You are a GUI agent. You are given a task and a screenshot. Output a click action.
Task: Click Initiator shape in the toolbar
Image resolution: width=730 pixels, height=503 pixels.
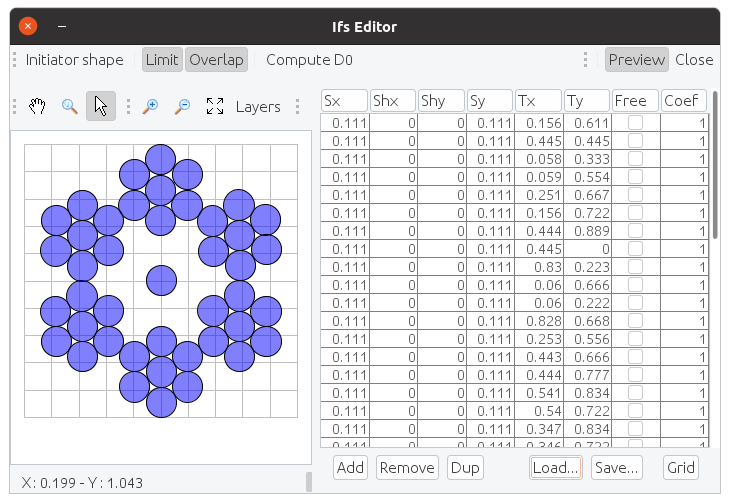point(74,60)
